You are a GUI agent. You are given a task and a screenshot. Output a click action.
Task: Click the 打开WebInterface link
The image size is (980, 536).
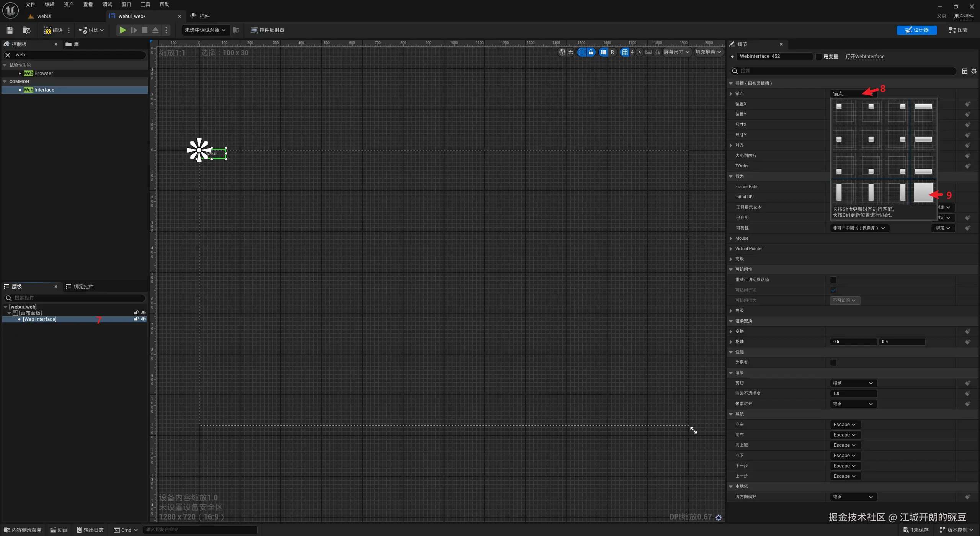(864, 57)
